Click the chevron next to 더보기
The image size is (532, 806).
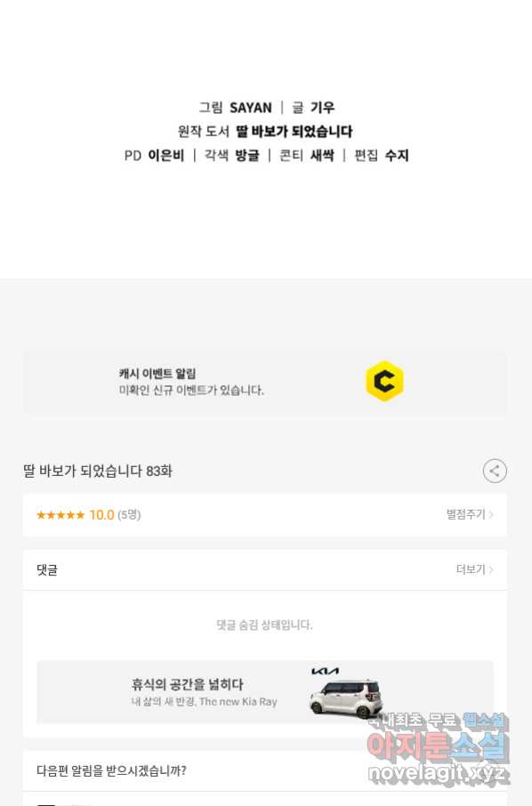491,569
